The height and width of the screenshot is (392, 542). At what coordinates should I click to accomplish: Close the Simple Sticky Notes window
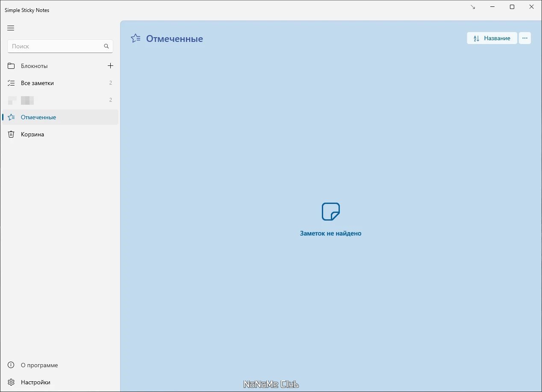pos(532,7)
